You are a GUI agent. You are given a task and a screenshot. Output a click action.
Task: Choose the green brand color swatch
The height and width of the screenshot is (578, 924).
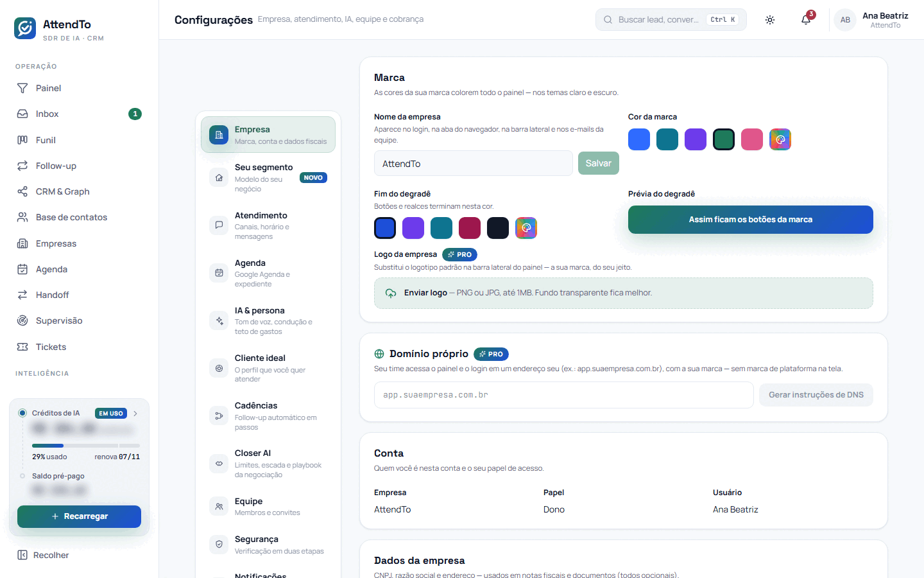[x=724, y=139]
